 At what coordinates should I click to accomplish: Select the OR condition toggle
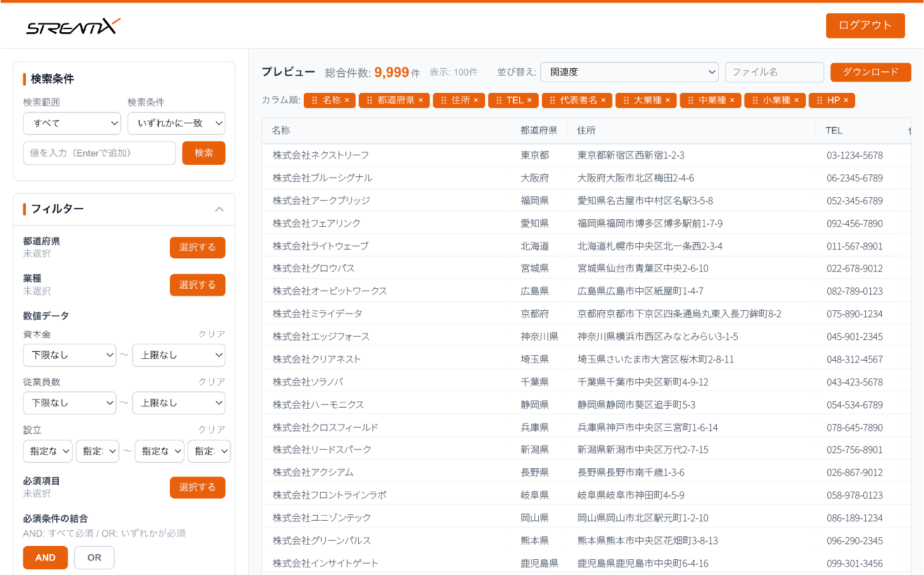[x=94, y=558]
